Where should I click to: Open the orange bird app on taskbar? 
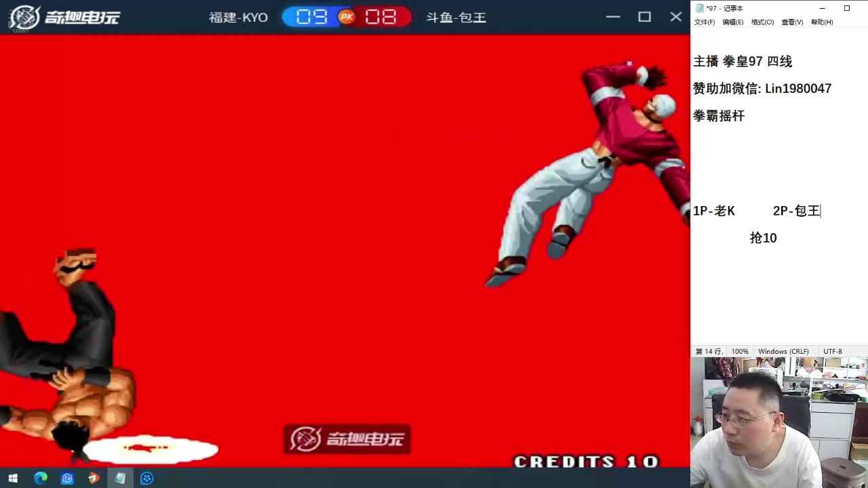(94, 479)
